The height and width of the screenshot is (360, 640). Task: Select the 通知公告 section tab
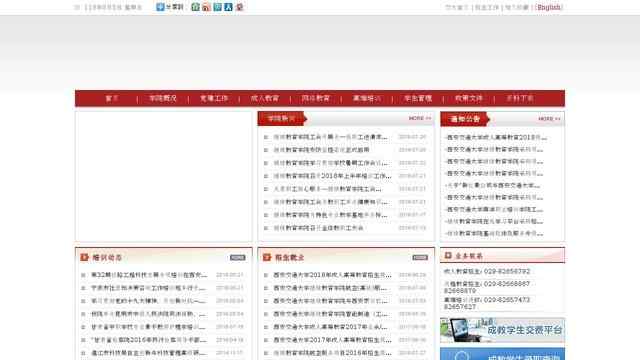(464, 119)
